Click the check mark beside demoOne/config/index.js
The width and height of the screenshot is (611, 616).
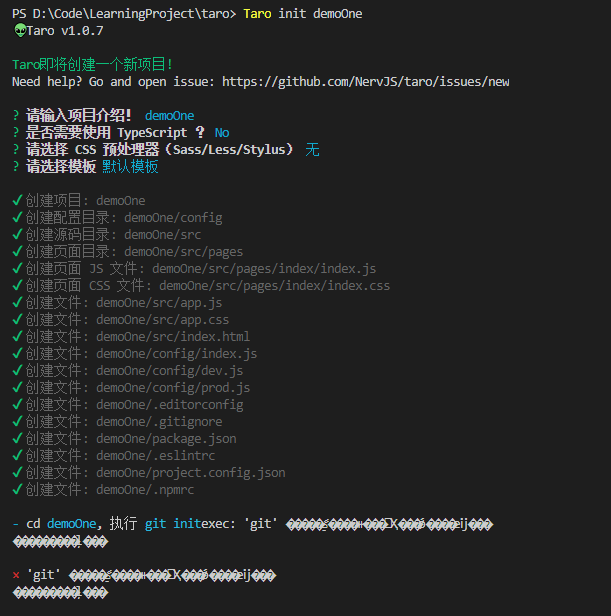pos(17,353)
